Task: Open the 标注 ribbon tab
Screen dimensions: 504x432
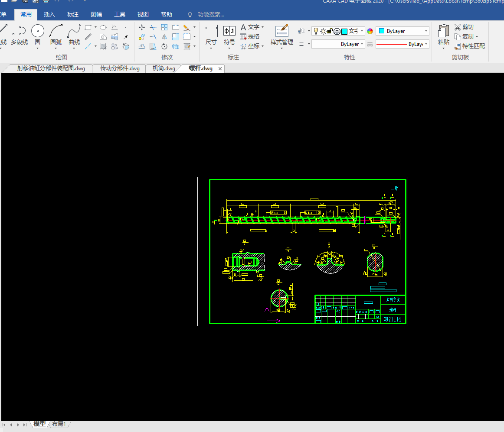Action: coord(72,14)
